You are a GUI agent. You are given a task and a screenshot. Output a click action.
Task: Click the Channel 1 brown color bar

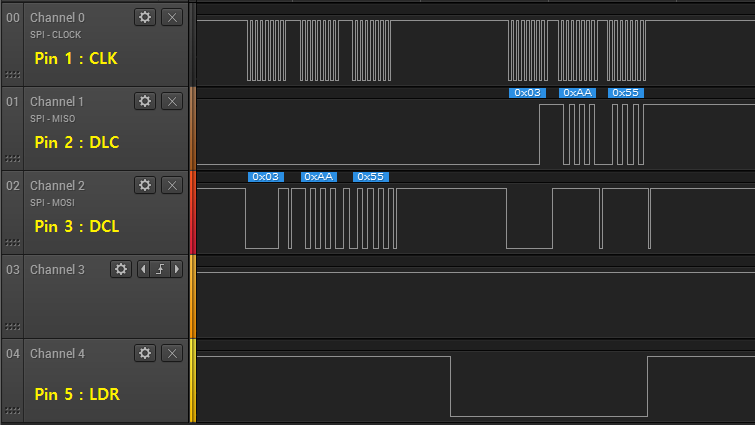193,128
